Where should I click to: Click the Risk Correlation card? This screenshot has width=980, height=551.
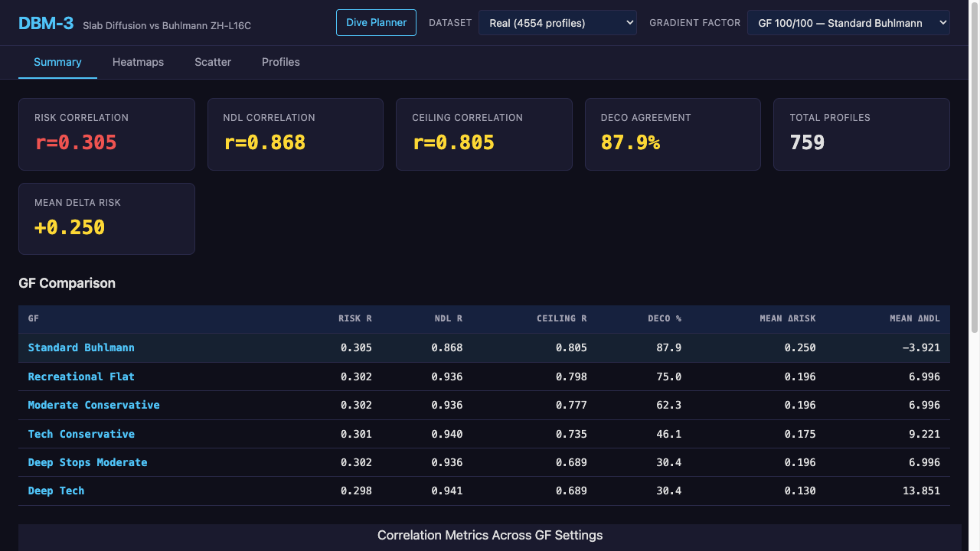coord(106,134)
